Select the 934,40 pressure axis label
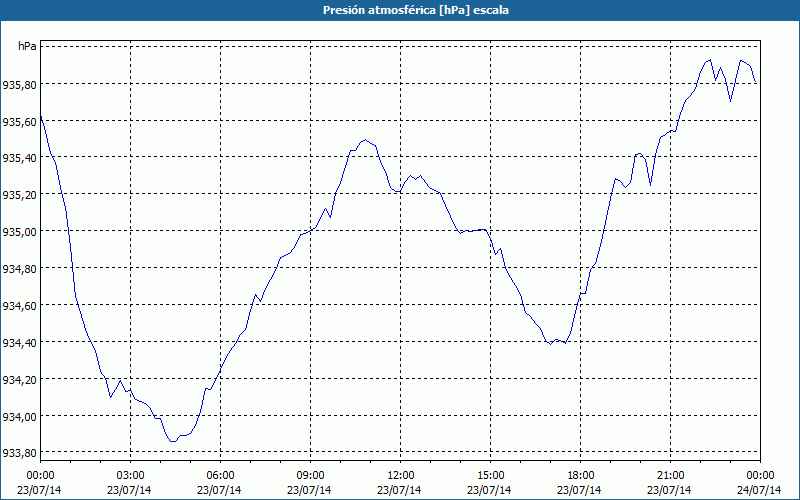The height and width of the screenshot is (500, 800). click(19, 343)
